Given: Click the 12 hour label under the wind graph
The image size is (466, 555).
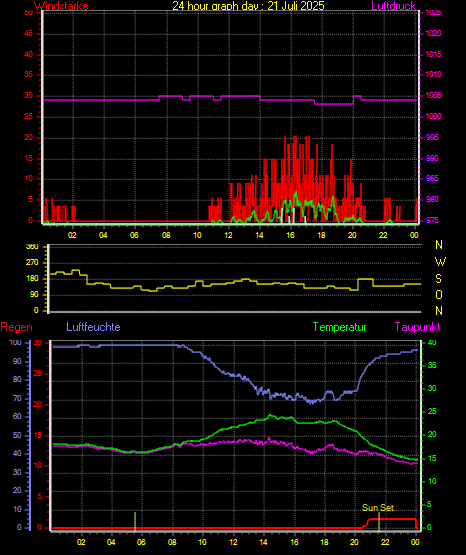Looking at the screenshot, I should pyautogui.click(x=229, y=235).
